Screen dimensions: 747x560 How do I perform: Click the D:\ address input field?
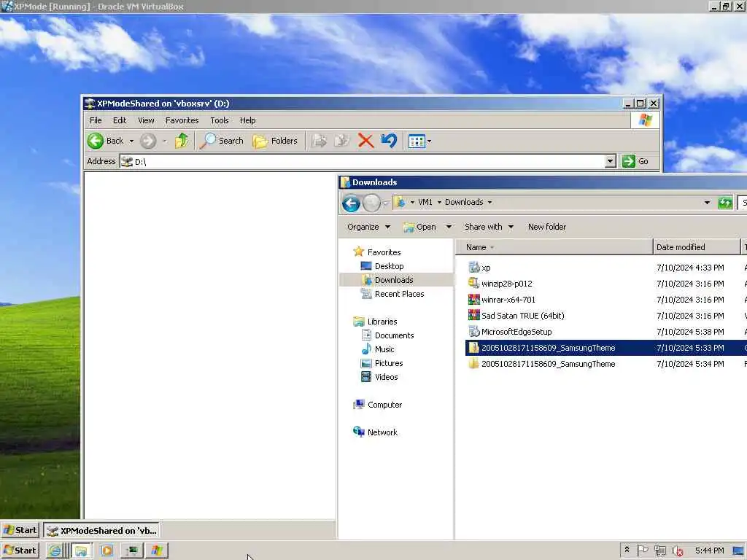click(x=362, y=161)
